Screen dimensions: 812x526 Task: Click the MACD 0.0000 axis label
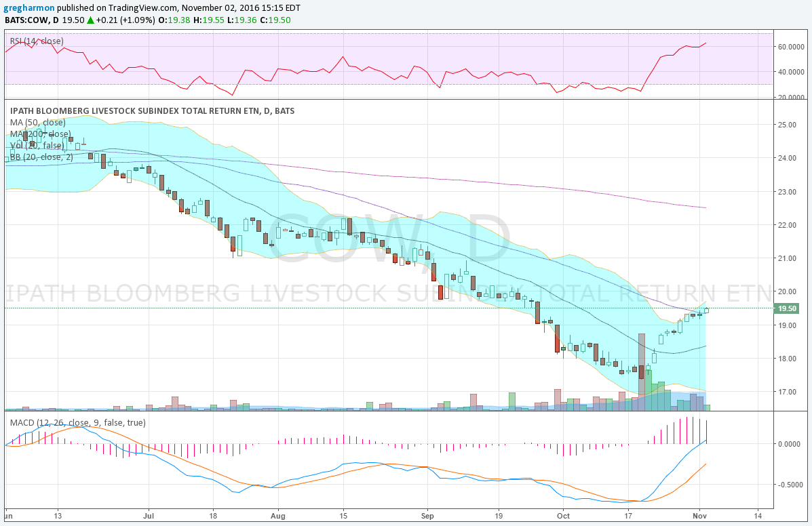[790, 444]
